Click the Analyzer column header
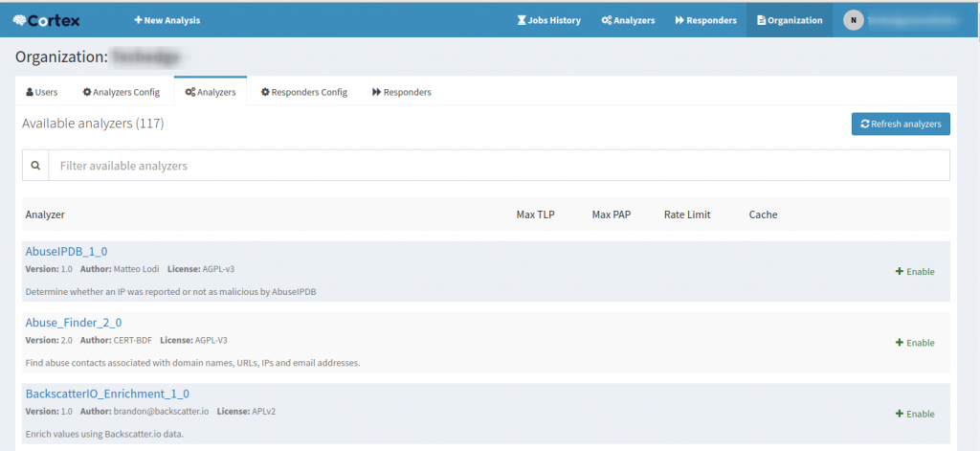 [x=45, y=214]
